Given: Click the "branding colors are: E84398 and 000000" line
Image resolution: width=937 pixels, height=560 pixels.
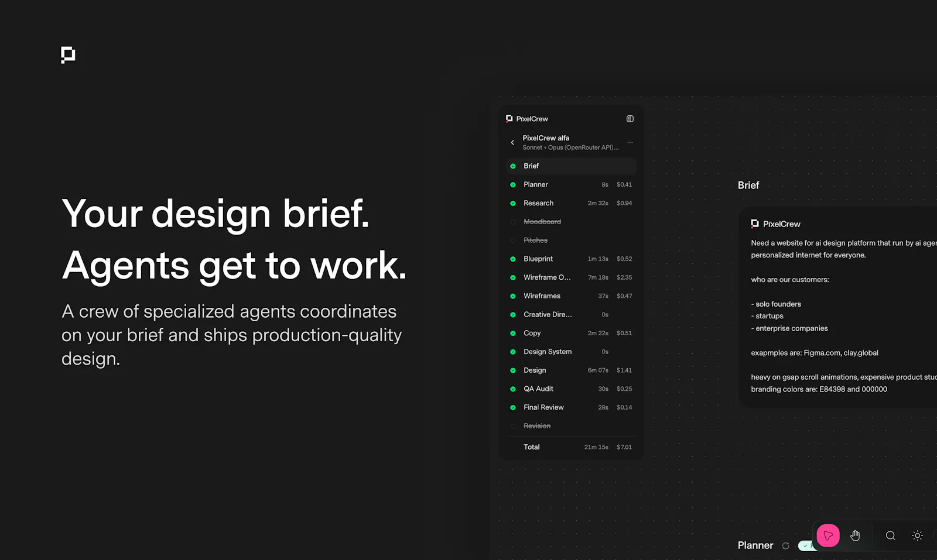Looking at the screenshot, I should [x=819, y=389].
